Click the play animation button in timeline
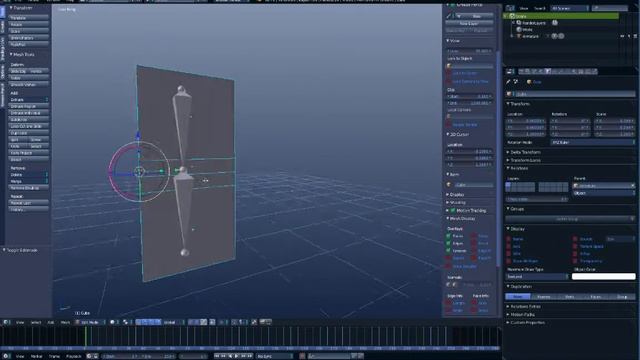This screenshot has width=640, height=360. (237, 356)
